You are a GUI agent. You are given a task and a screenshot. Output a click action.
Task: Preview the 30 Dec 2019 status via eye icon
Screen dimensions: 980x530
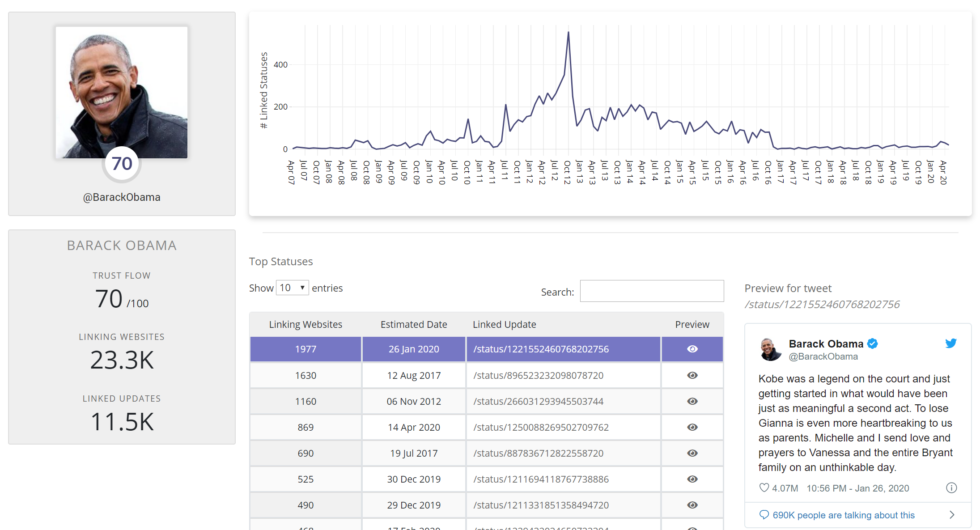tap(692, 479)
